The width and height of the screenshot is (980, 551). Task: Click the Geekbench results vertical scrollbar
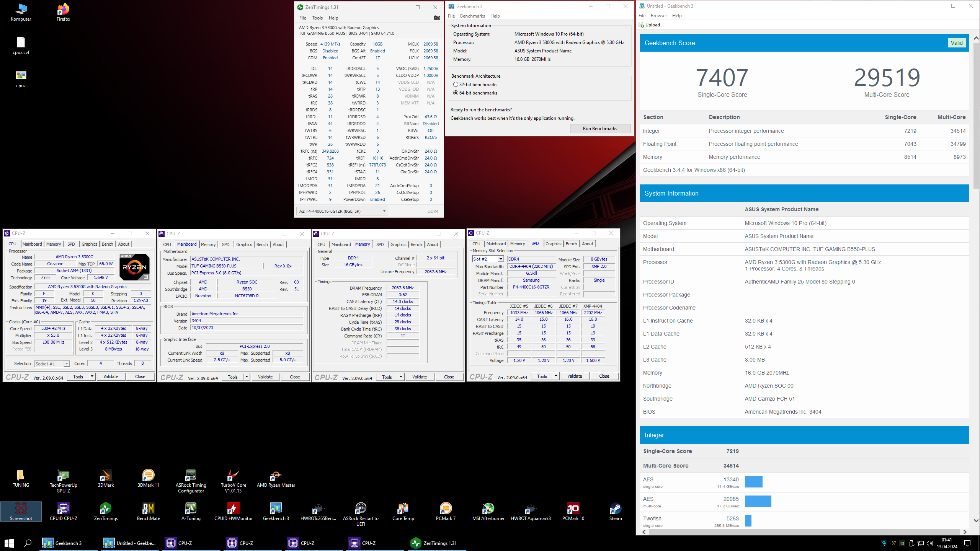976,115
